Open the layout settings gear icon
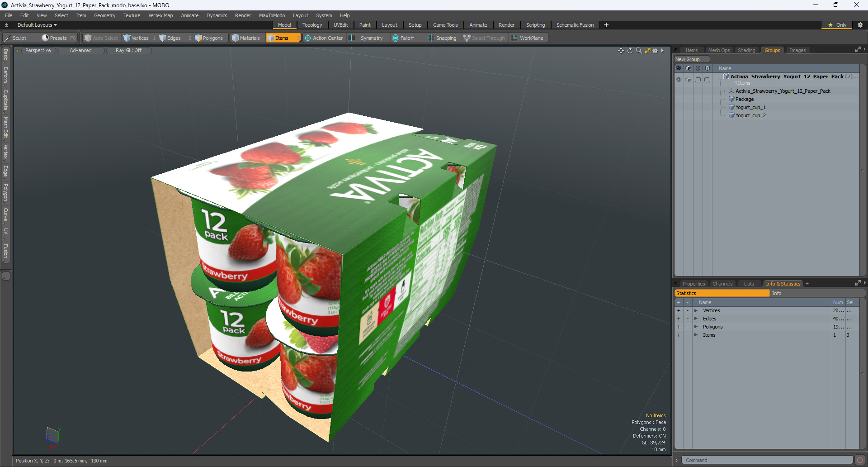The height and width of the screenshot is (467, 868). click(x=860, y=25)
